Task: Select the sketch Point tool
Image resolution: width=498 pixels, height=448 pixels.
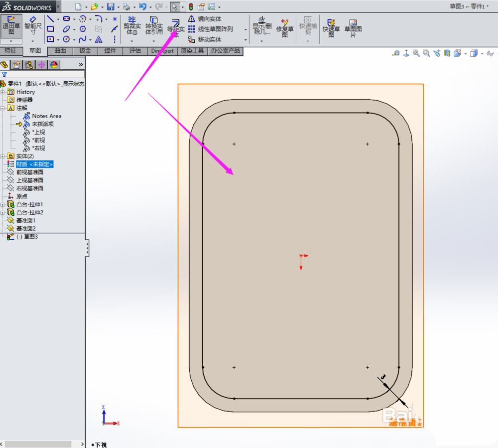Action: [x=115, y=19]
